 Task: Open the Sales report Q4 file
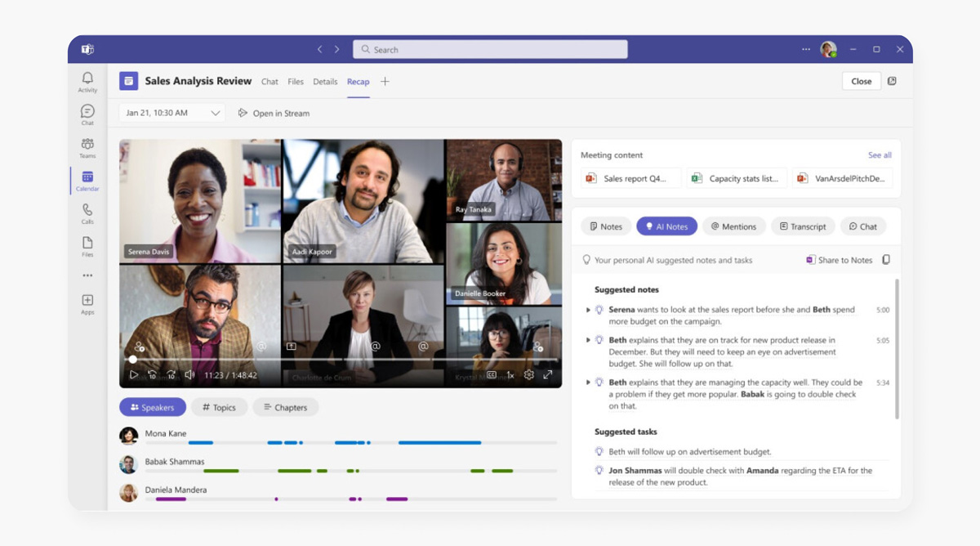(x=630, y=178)
